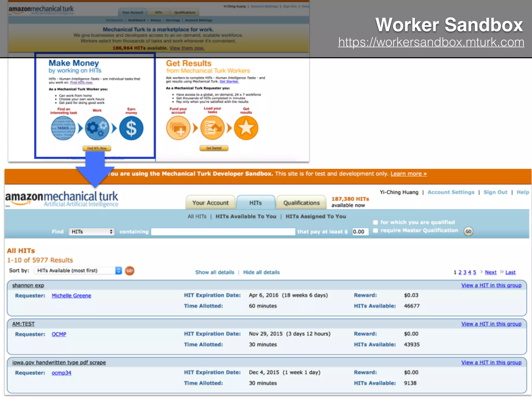Click the '43935' HITs Available value
532x399 pixels.
click(x=412, y=344)
